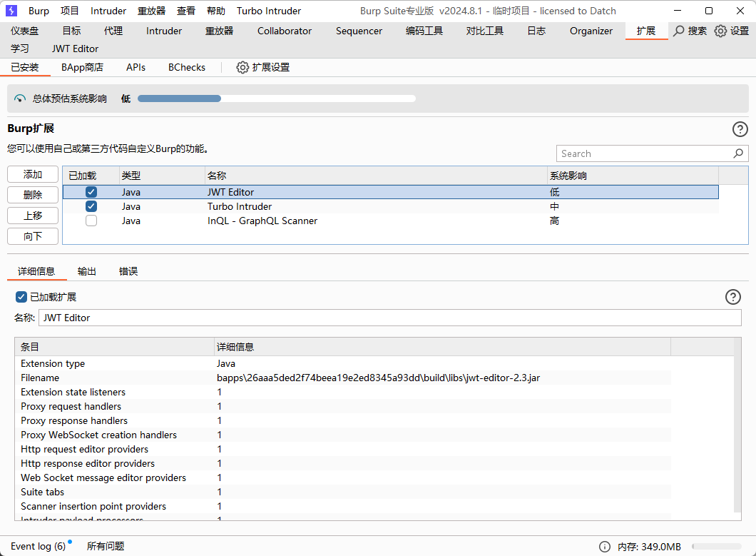The height and width of the screenshot is (556, 756).
Task: Open the APIs sub-tab
Action: coord(136,68)
